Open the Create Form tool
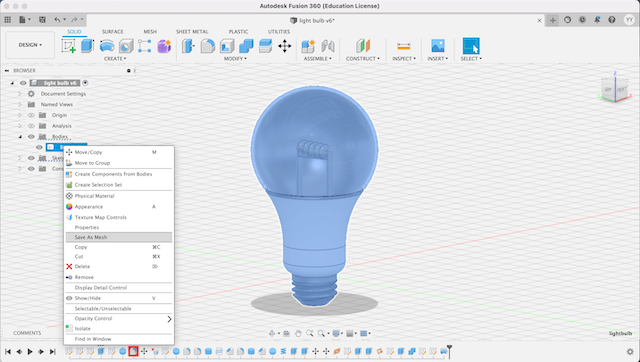Viewport: 640px width, 362px height. 164,46
